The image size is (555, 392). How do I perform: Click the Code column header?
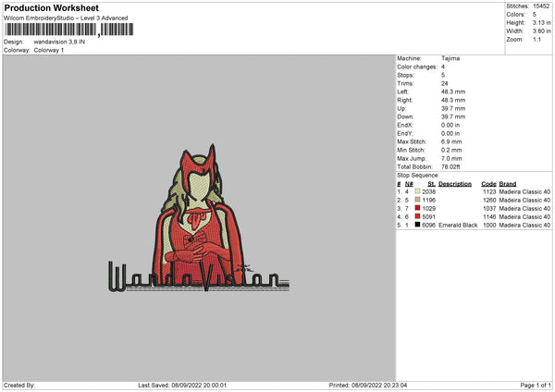click(488, 184)
